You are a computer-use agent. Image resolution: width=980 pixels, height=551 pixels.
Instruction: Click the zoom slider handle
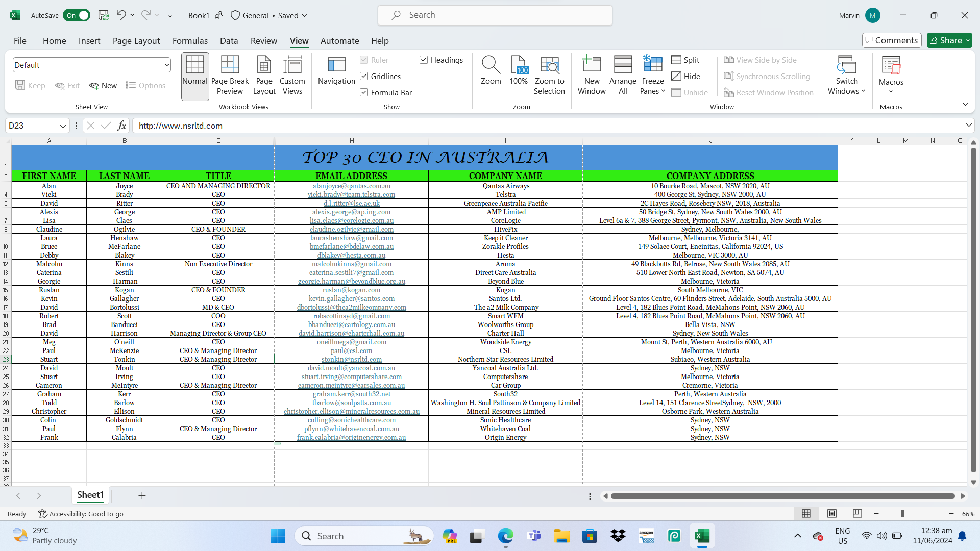click(902, 514)
